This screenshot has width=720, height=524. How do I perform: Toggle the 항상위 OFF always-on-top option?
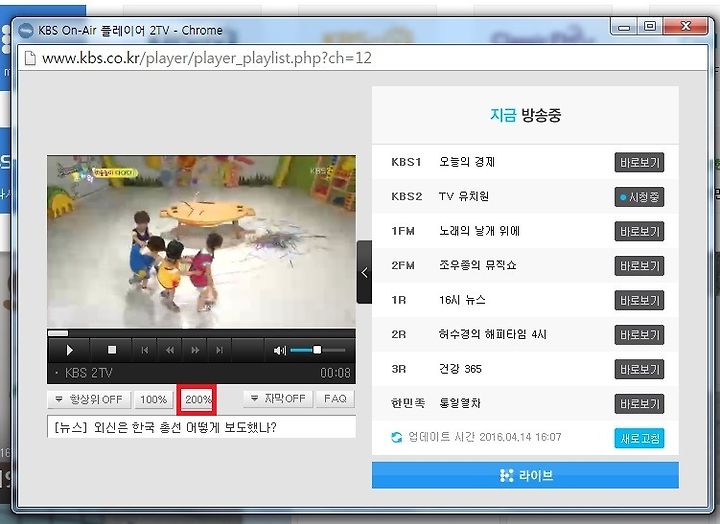coord(89,399)
